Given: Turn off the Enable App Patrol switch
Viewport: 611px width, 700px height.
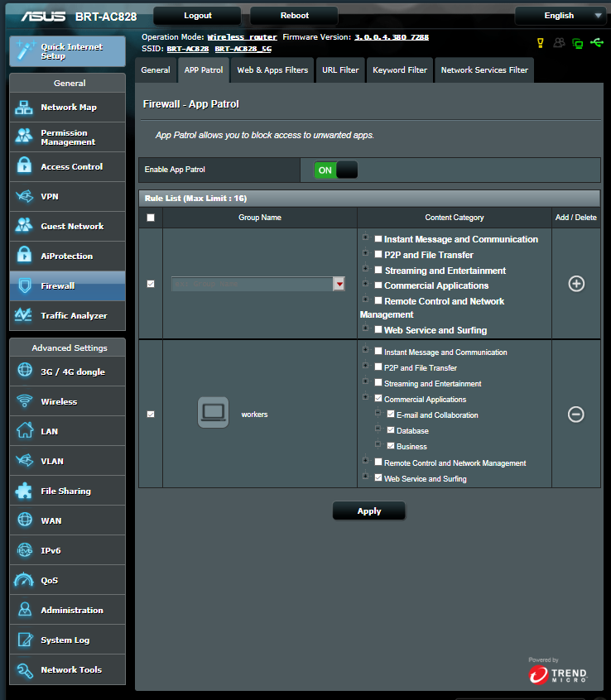Looking at the screenshot, I should click(x=335, y=170).
